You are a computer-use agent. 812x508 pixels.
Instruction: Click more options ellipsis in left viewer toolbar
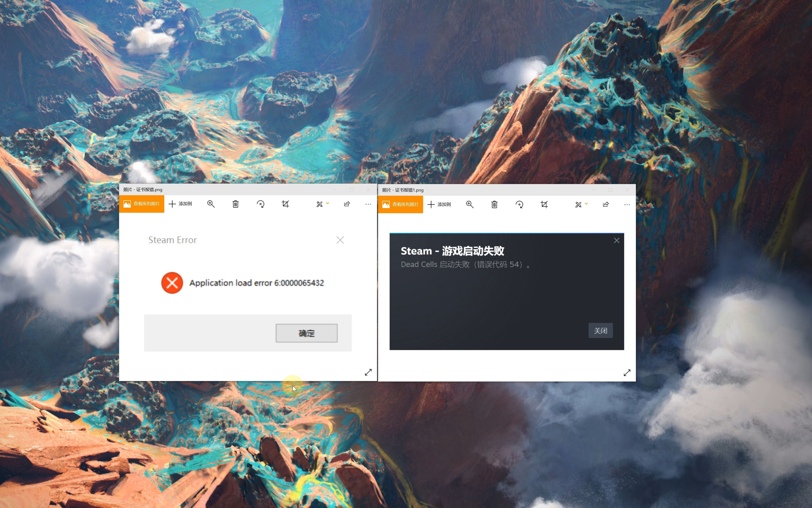tap(368, 204)
